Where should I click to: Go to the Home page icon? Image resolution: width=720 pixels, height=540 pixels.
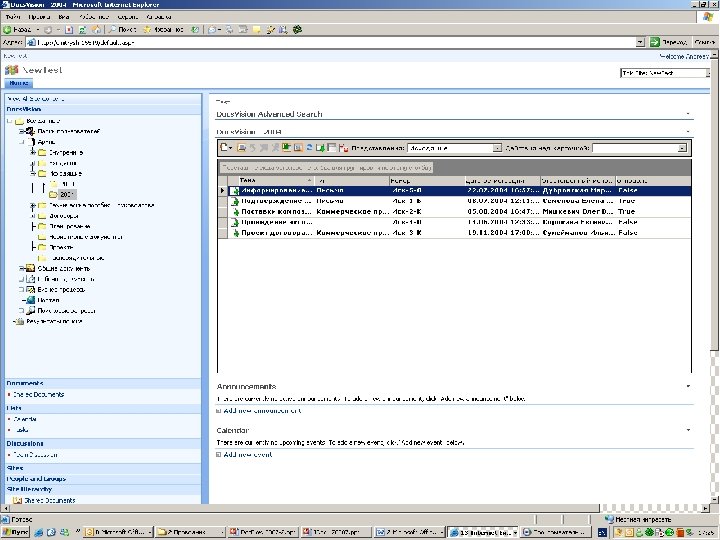[x=96, y=30]
